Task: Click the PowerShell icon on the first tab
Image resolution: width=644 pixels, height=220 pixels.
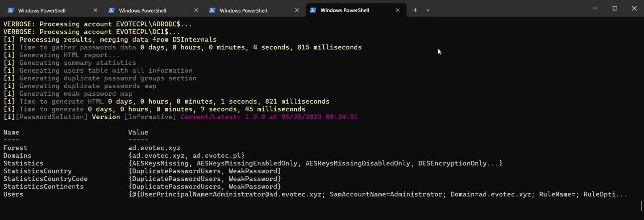Action: pyautogui.click(x=11, y=10)
